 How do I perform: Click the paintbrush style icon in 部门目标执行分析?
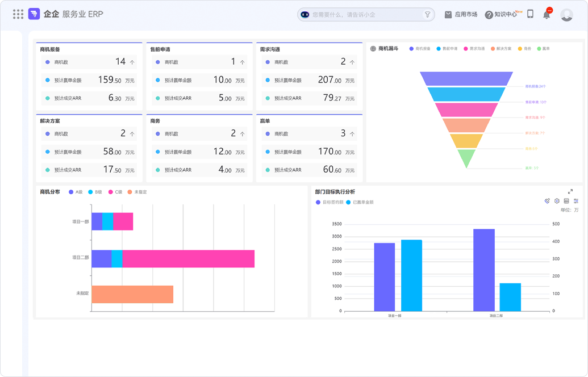point(547,201)
